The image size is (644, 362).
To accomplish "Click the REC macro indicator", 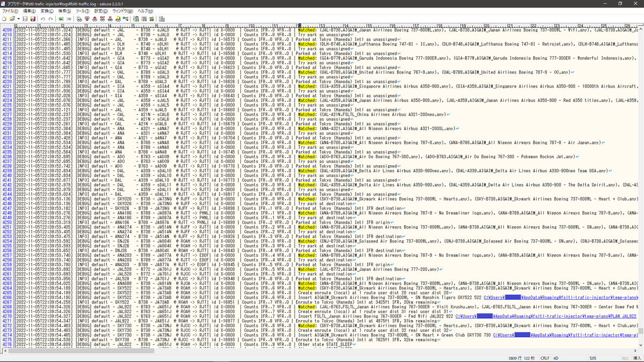I will click(x=625, y=358).
